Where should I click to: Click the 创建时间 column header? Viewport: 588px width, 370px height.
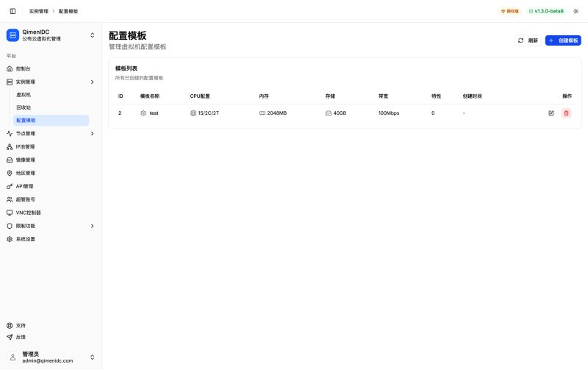pos(472,96)
